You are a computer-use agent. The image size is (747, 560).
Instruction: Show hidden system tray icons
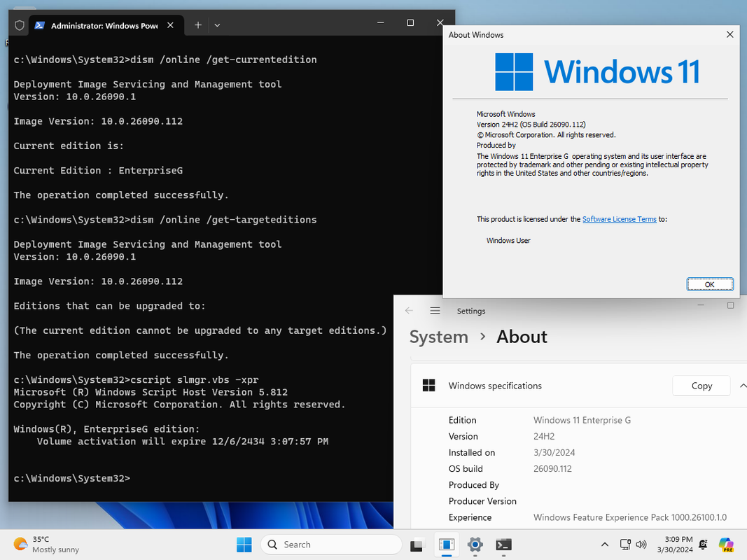click(605, 545)
